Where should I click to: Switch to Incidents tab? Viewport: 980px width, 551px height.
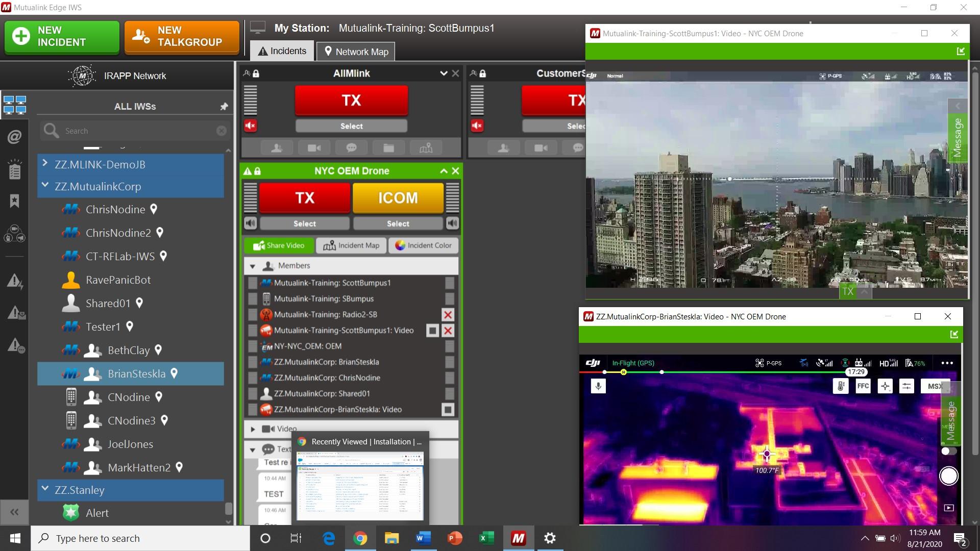pos(282,51)
